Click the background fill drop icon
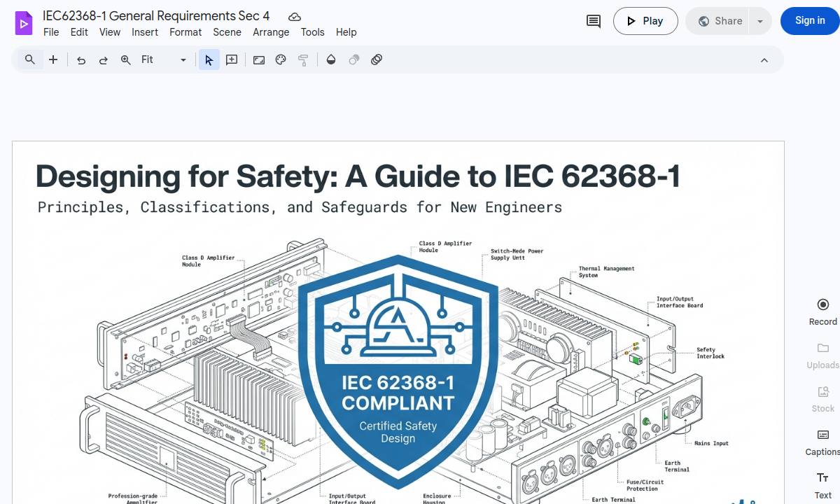Viewport: 840px width, 504px height. point(331,60)
